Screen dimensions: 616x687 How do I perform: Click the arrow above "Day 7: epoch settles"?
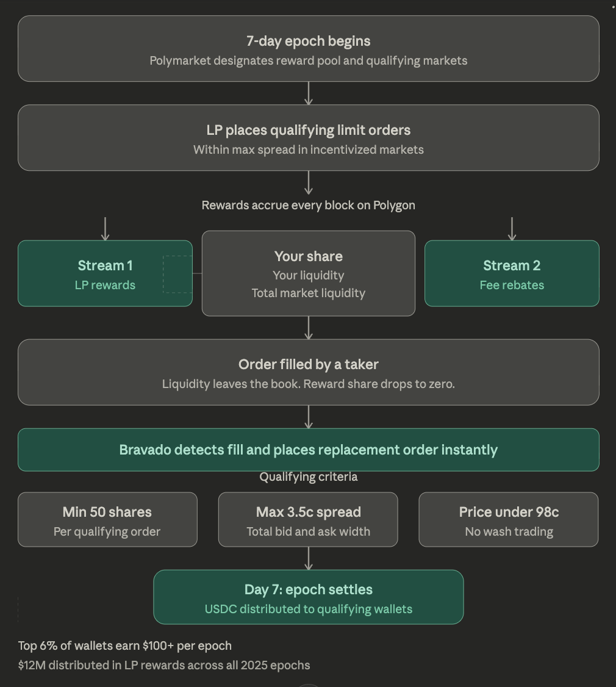tap(309, 558)
